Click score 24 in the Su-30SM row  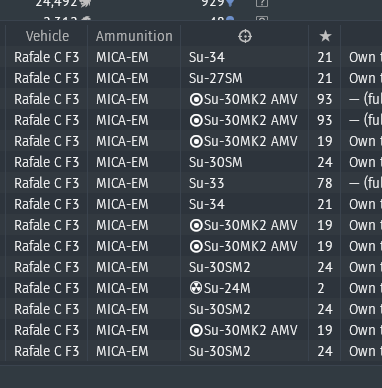325,162
